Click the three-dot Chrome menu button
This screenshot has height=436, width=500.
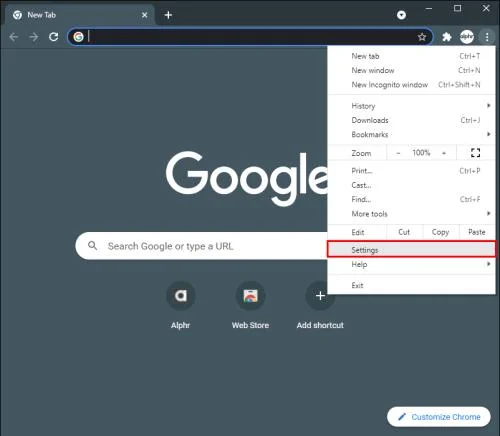click(x=487, y=37)
